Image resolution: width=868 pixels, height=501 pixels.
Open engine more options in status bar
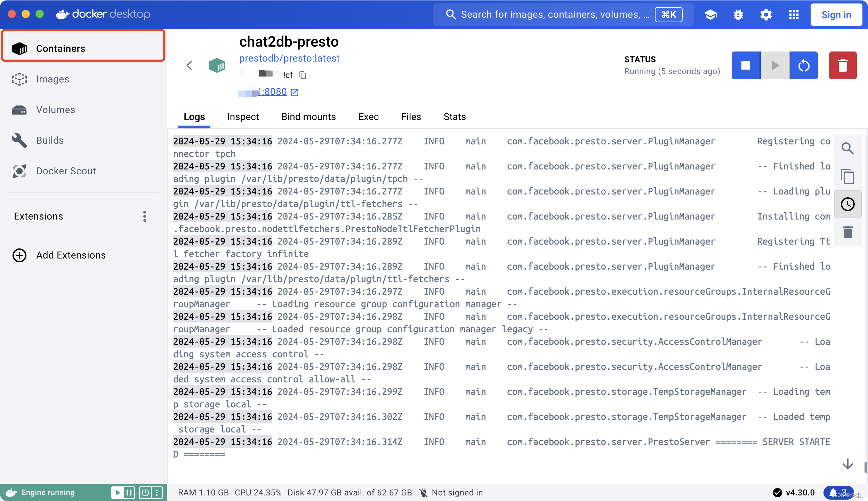[x=157, y=493]
